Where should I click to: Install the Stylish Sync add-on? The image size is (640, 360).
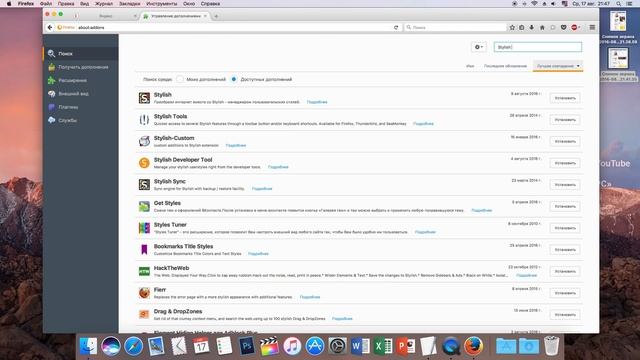tap(565, 184)
